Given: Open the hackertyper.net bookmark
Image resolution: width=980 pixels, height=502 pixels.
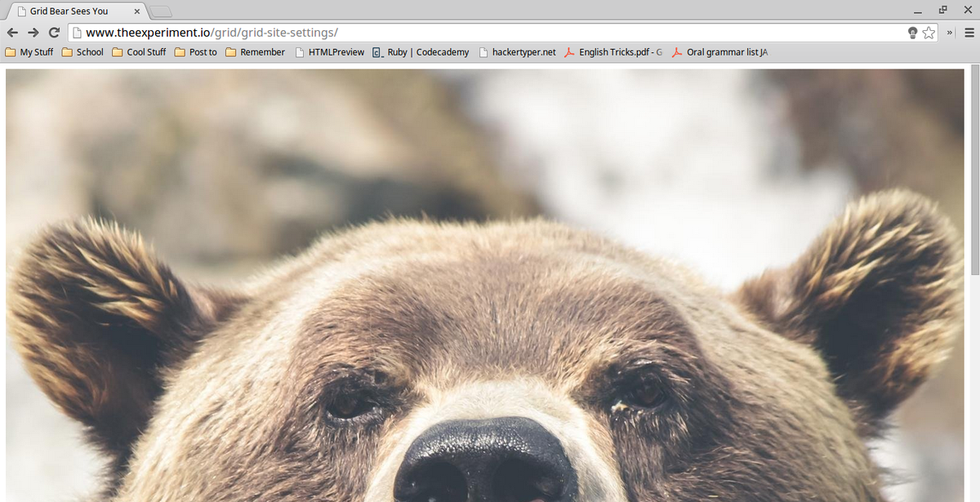Looking at the screenshot, I should pyautogui.click(x=517, y=52).
